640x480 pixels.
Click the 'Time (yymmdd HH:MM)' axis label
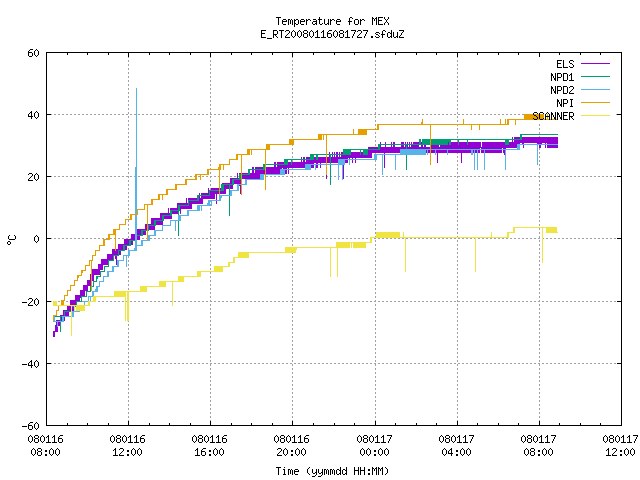tap(332, 471)
